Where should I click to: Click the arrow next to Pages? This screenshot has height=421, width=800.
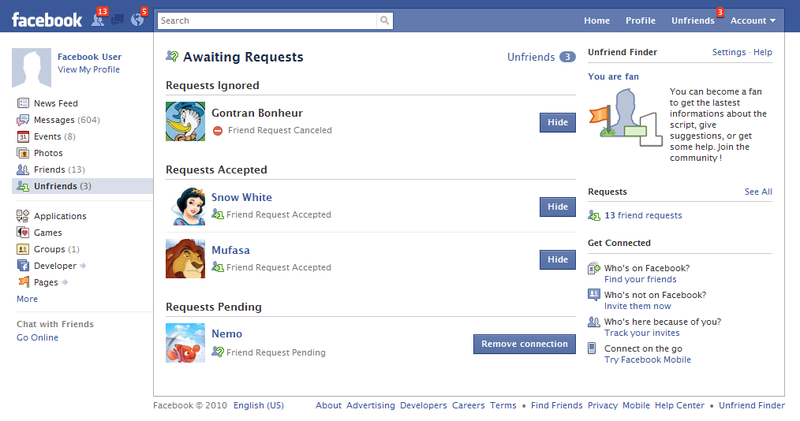pyautogui.click(x=65, y=282)
